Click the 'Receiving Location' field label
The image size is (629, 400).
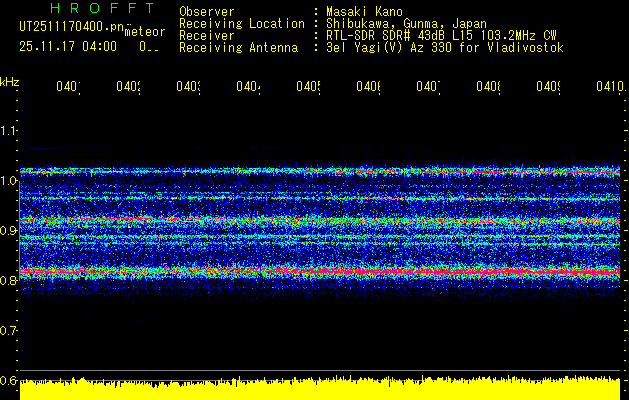point(242,23)
